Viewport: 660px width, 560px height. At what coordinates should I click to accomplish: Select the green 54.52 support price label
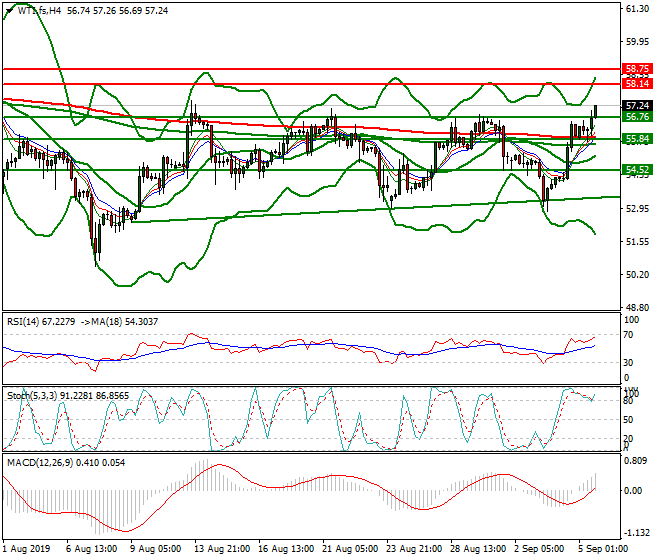(637, 170)
